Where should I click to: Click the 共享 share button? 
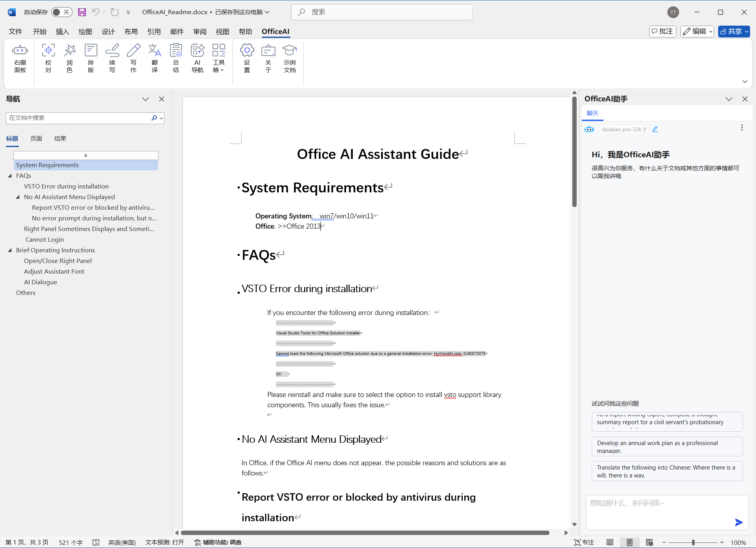pos(733,32)
